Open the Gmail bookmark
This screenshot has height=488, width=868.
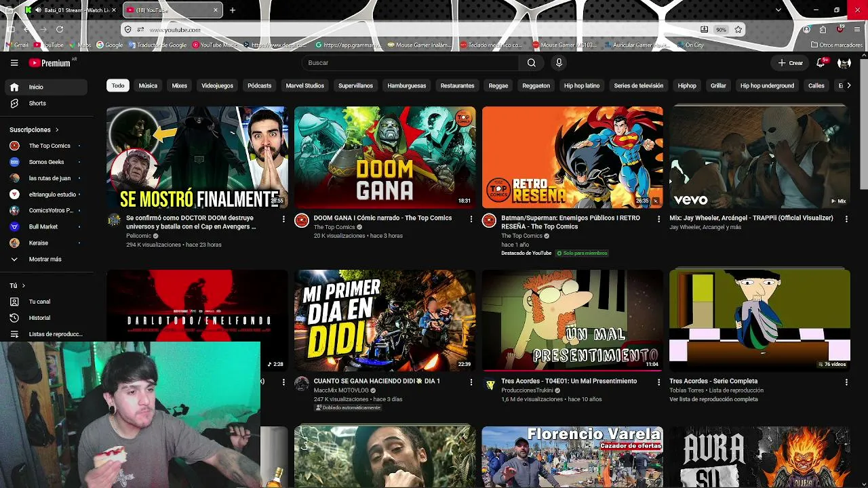tap(17, 45)
